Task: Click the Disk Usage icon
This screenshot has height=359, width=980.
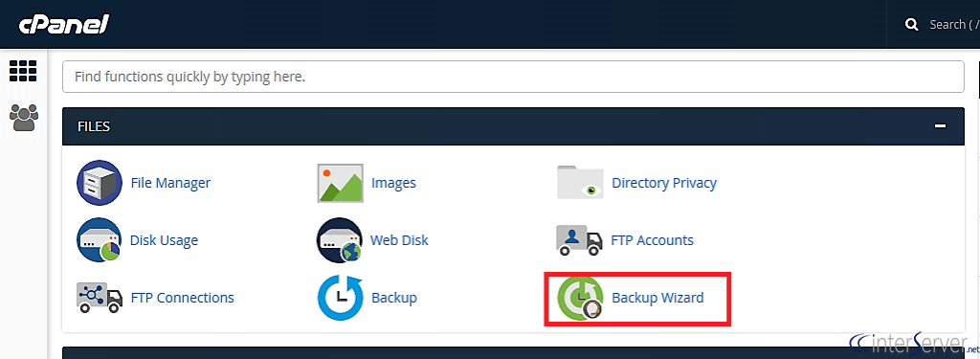Action: [99, 240]
